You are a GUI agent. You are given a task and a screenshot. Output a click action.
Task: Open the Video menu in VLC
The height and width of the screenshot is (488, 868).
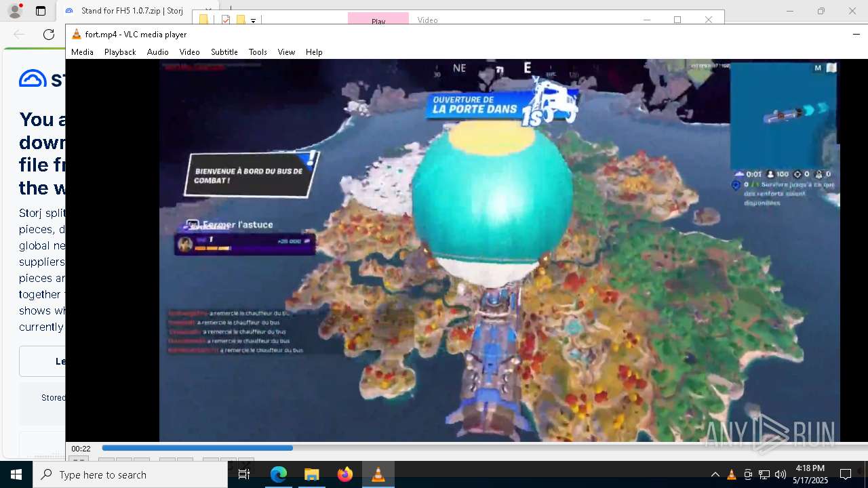[189, 52]
